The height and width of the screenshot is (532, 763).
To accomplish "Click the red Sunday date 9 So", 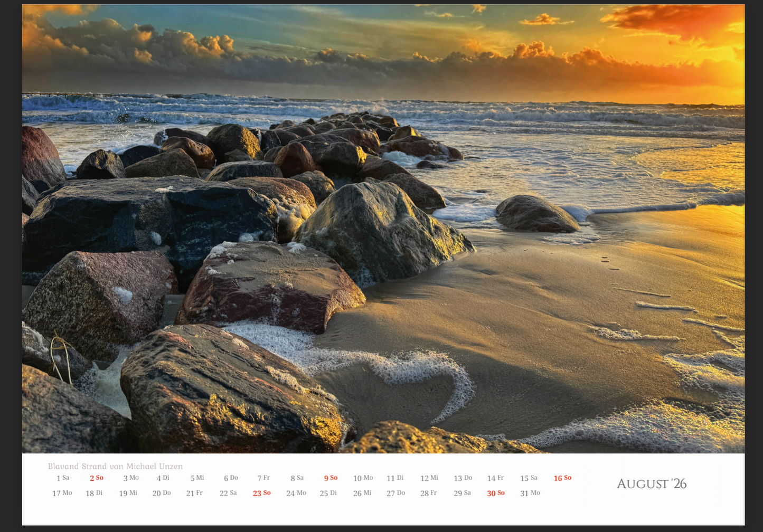I will click(x=331, y=478).
